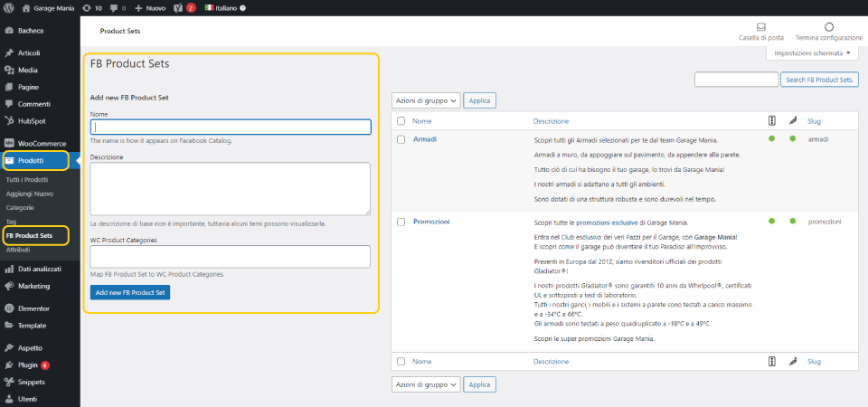The height and width of the screenshot is (407, 868).
Task: Open the Promozioni product set
Action: (432, 221)
